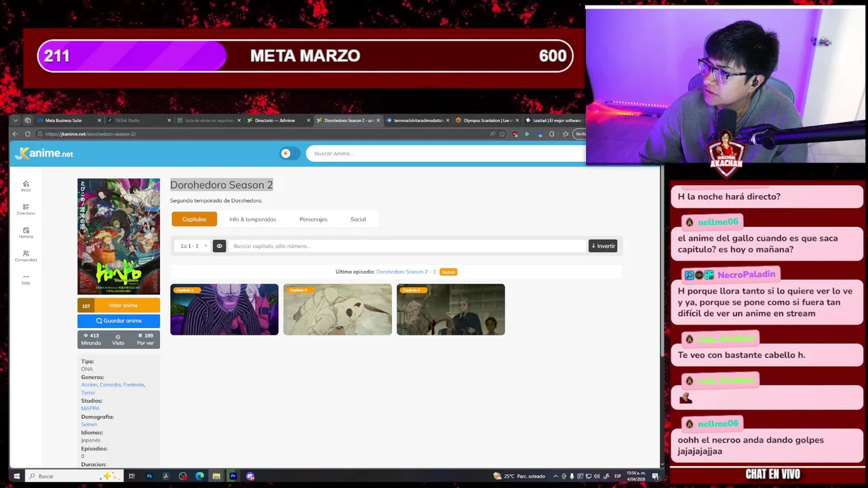Image resolution: width=868 pixels, height=488 pixels.
Task: Open the Fantasia genre link
Action: click(134, 385)
